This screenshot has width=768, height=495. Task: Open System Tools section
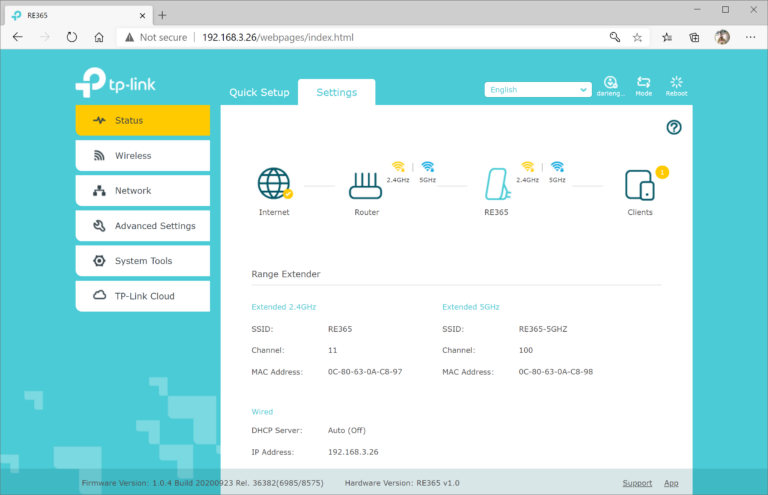coord(143,261)
